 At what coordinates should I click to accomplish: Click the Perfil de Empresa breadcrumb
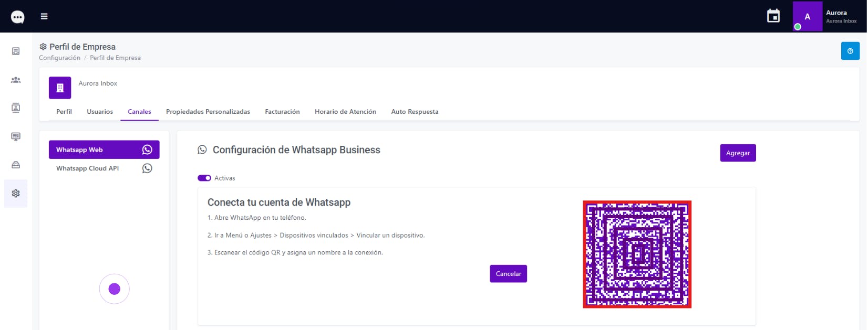(x=115, y=58)
